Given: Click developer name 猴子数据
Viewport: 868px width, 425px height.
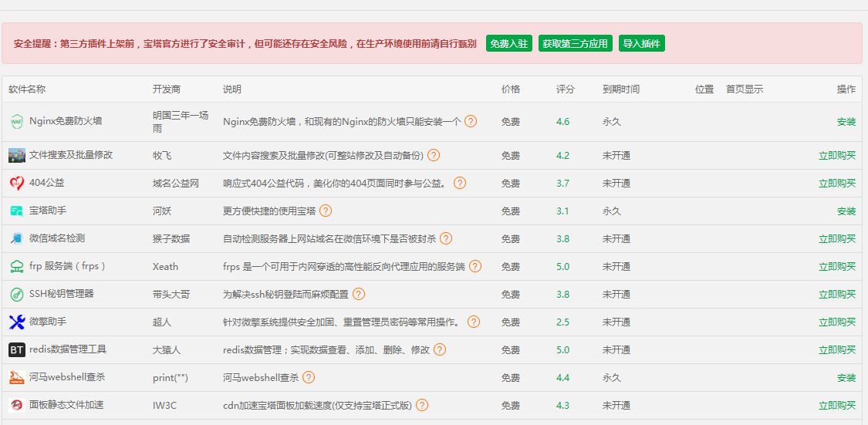Looking at the screenshot, I should coord(171,238).
